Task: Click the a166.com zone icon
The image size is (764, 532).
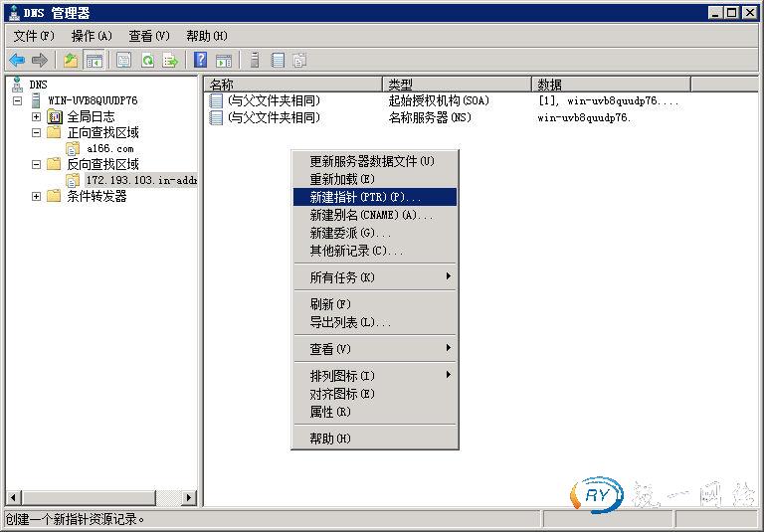Action: coord(73,148)
